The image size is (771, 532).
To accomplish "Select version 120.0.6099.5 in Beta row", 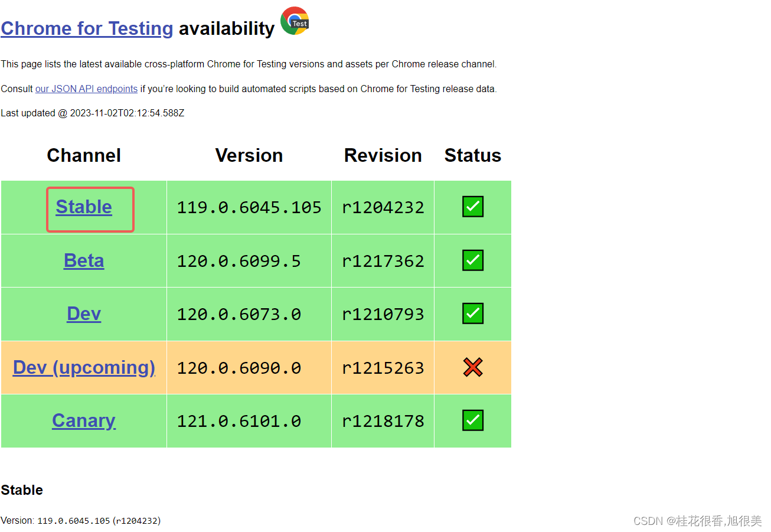I will pyautogui.click(x=239, y=261).
